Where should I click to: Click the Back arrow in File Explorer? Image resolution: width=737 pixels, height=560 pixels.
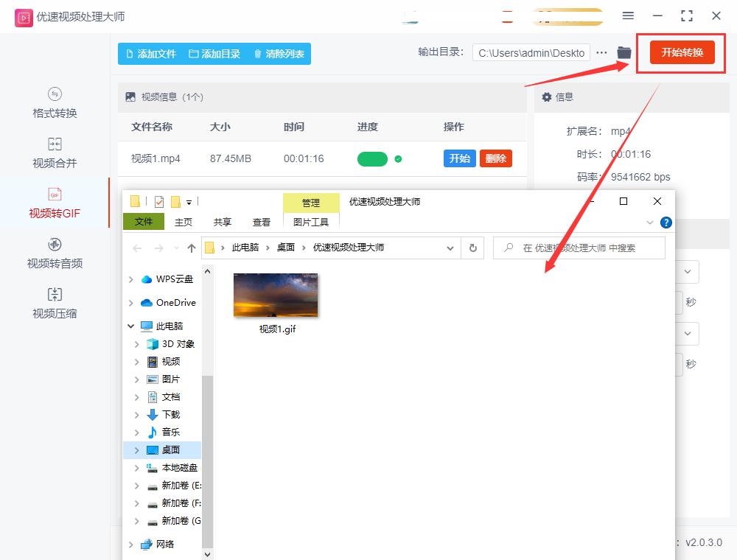click(137, 248)
